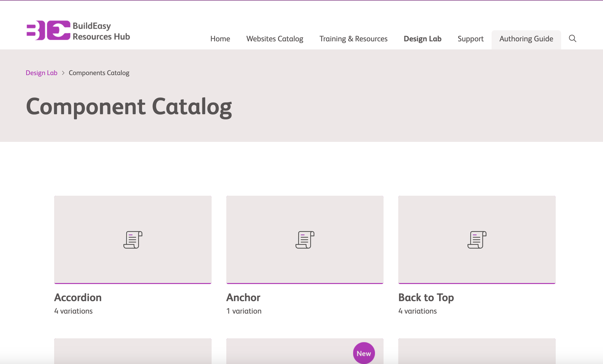Click the BuildEasy Resources Hub text
This screenshot has width=603, height=364.
point(101,31)
